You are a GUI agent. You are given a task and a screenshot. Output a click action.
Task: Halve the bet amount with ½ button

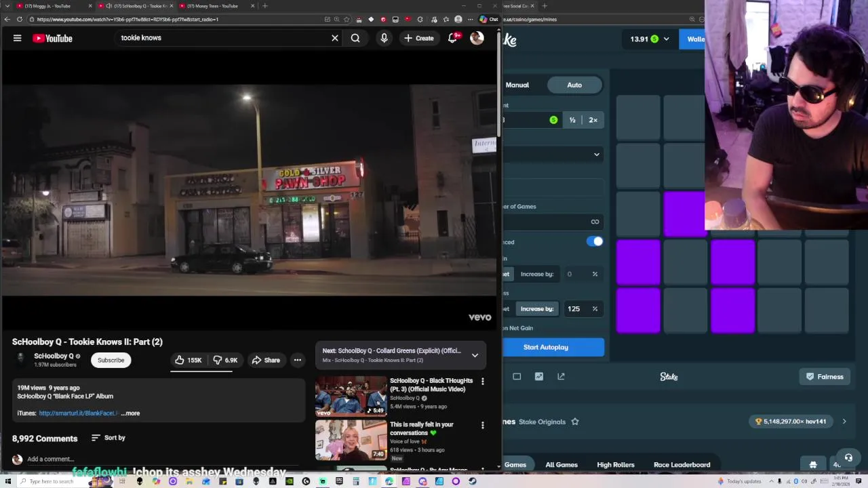click(572, 120)
